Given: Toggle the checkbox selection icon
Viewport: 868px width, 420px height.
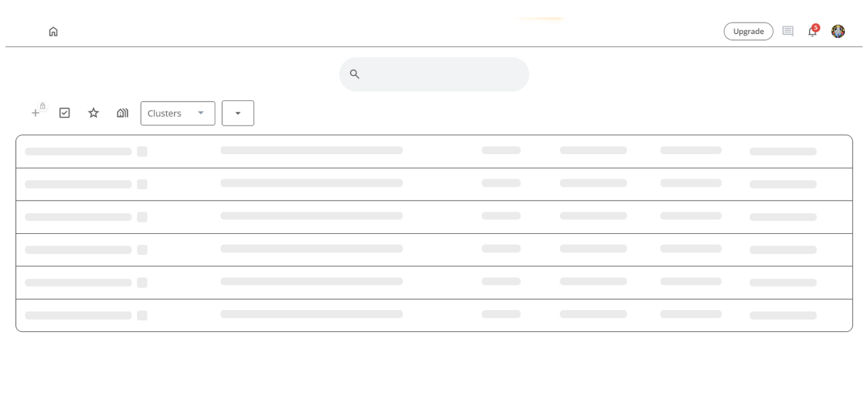Looking at the screenshot, I should point(65,113).
